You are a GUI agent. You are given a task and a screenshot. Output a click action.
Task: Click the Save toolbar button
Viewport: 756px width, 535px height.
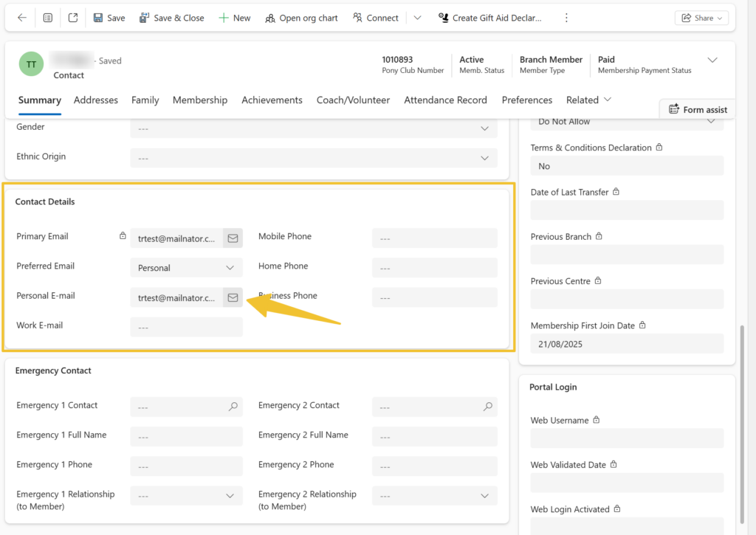pyautogui.click(x=109, y=18)
